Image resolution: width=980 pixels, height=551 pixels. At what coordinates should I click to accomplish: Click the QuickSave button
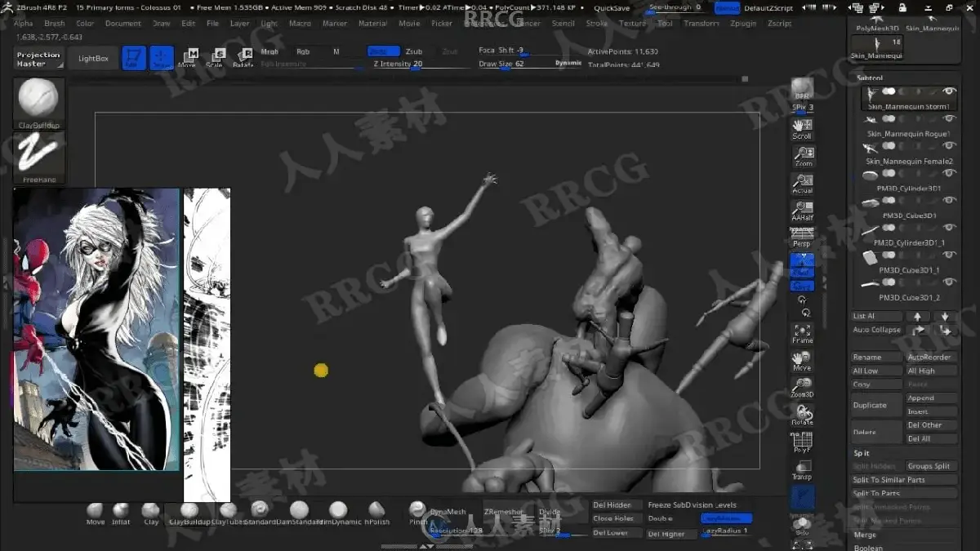612,8
